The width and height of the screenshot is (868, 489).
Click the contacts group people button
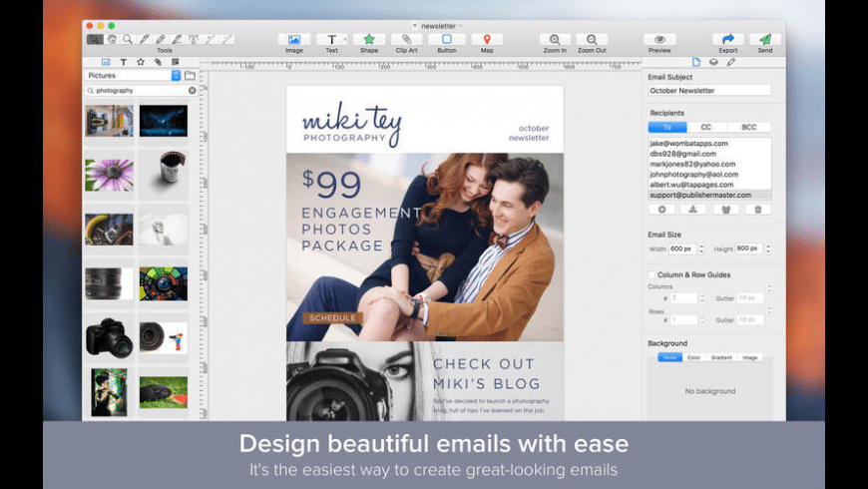[x=725, y=210]
